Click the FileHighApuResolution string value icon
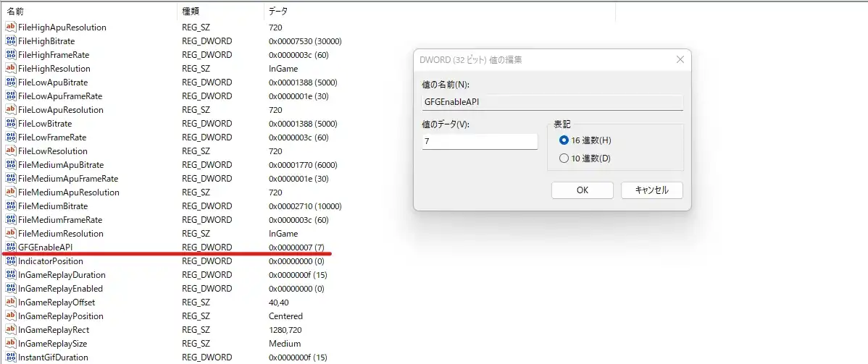Viewport: 868px width, 364px height. [11, 27]
